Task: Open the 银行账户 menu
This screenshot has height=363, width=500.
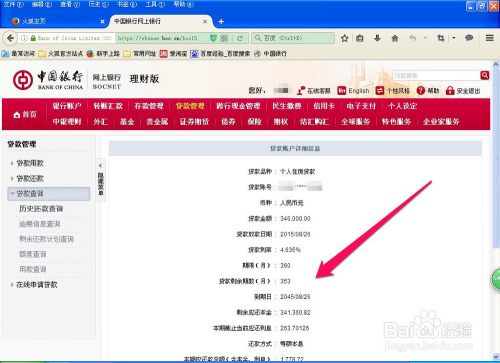Action: pos(67,106)
